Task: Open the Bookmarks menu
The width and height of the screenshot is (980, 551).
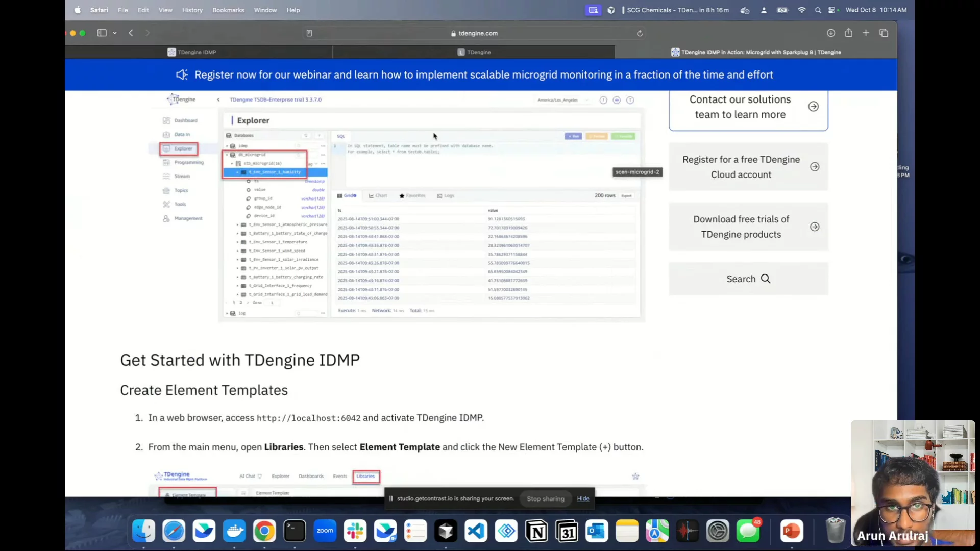Action: click(228, 10)
